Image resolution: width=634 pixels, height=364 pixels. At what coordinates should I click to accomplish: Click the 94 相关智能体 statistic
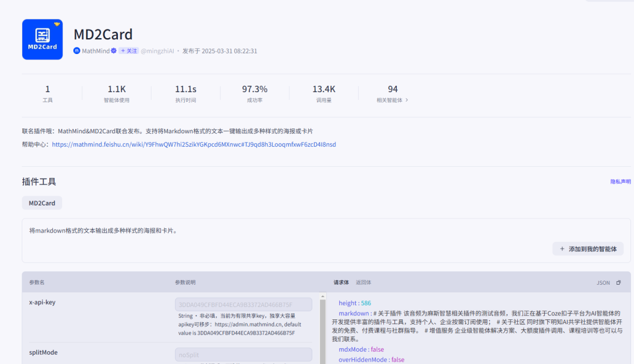click(x=392, y=93)
